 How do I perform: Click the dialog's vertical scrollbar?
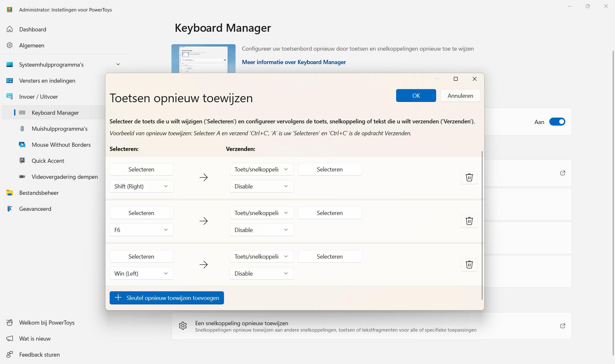click(482, 226)
